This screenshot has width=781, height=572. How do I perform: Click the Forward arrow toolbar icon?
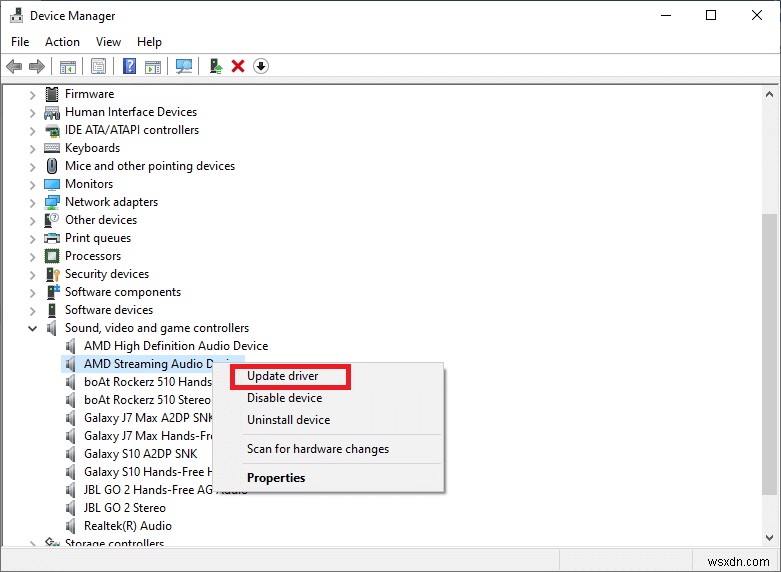(x=37, y=66)
